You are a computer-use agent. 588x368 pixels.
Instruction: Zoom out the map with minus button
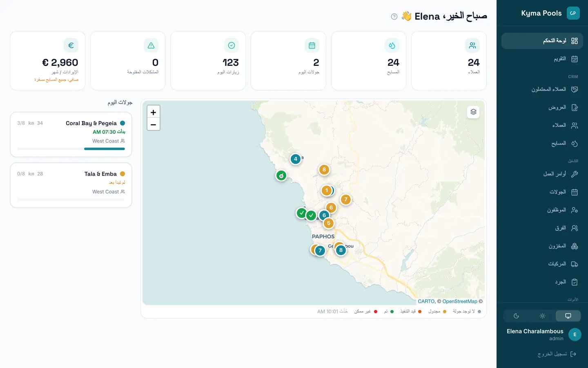pos(154,124)
